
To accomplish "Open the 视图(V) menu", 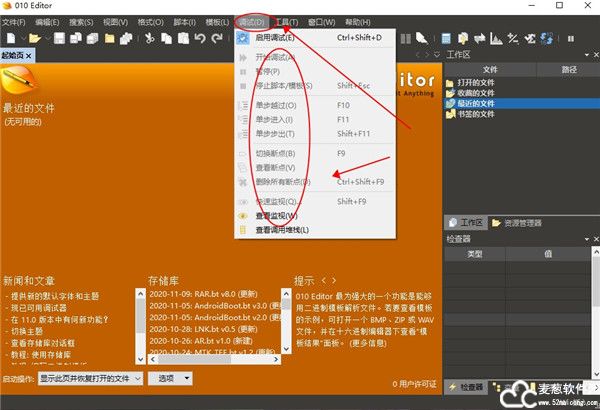I will click(115, 22).
